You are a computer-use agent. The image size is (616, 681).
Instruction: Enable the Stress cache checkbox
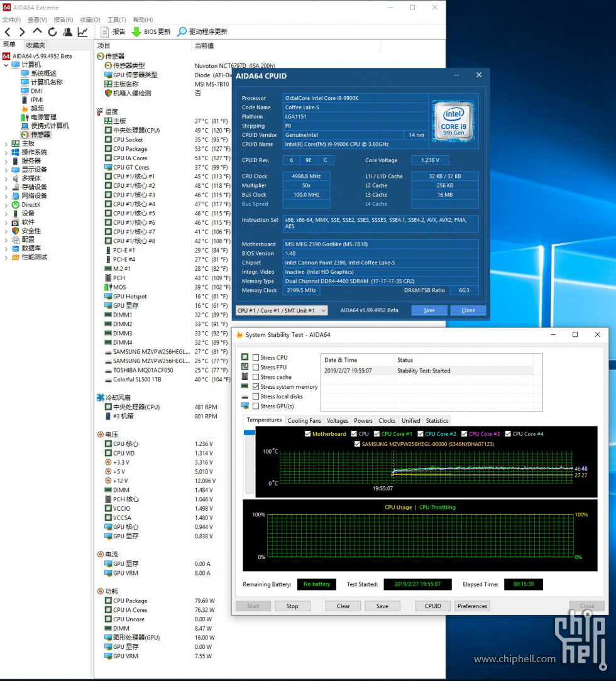tap(256, 377)
